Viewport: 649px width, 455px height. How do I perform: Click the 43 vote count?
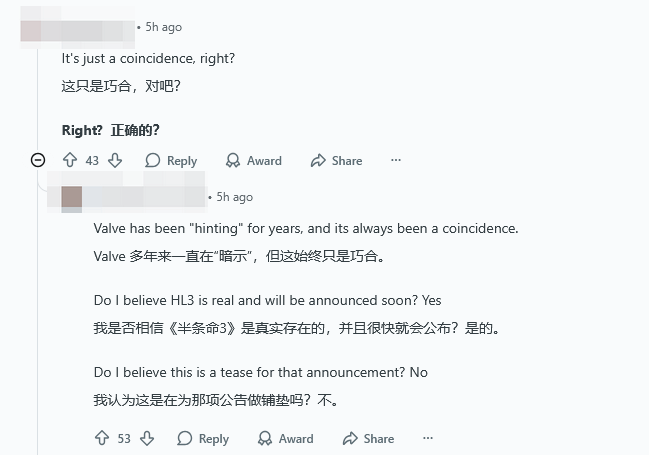coord(92,160)
